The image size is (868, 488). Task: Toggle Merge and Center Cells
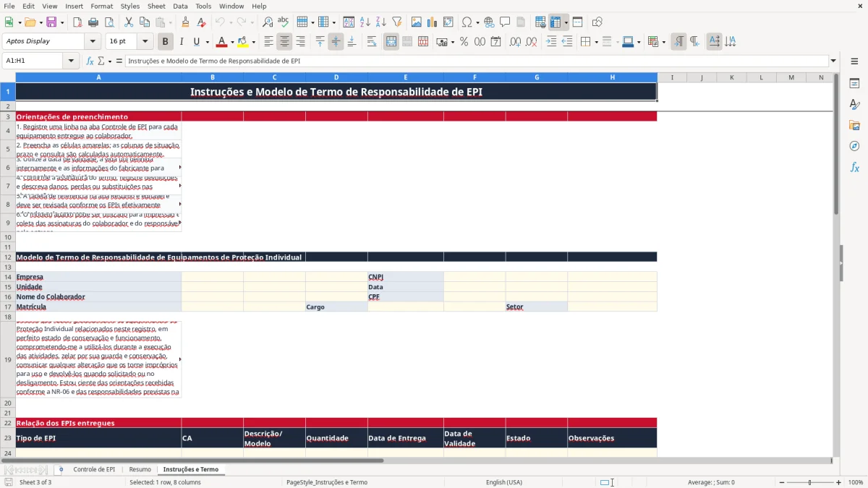(x=391, y=42)
